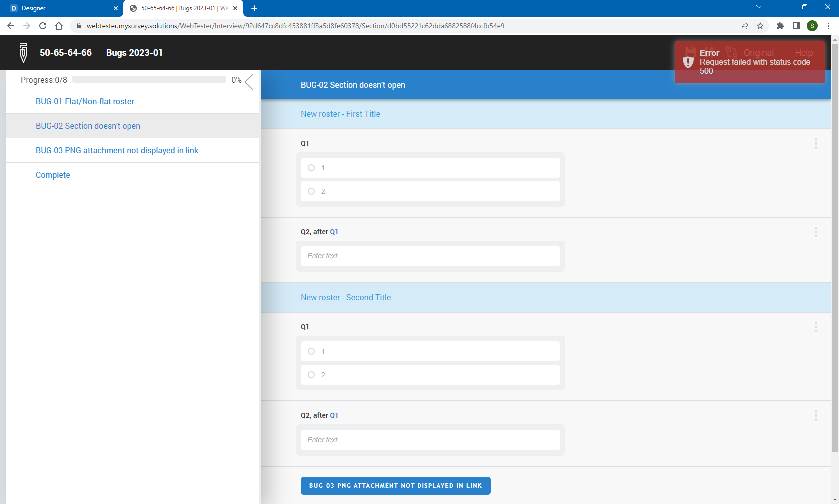Click the second roster Q2 text field
839x504 pixels.
tap(430, 440)
